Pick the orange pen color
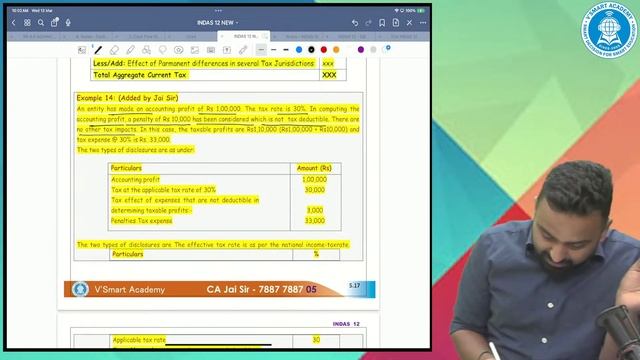 tap(336, 50)
